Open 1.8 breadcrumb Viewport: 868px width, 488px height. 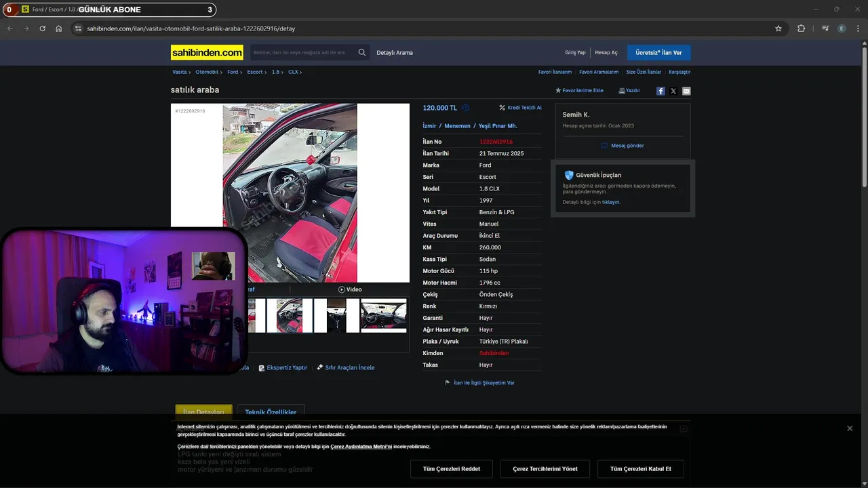point(275,72)
